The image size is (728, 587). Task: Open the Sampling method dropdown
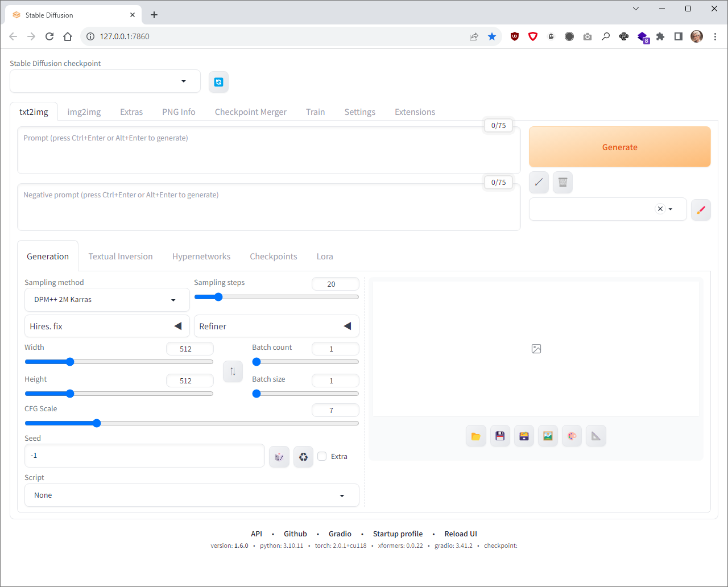pyautogui.click(x=107, y=300)
